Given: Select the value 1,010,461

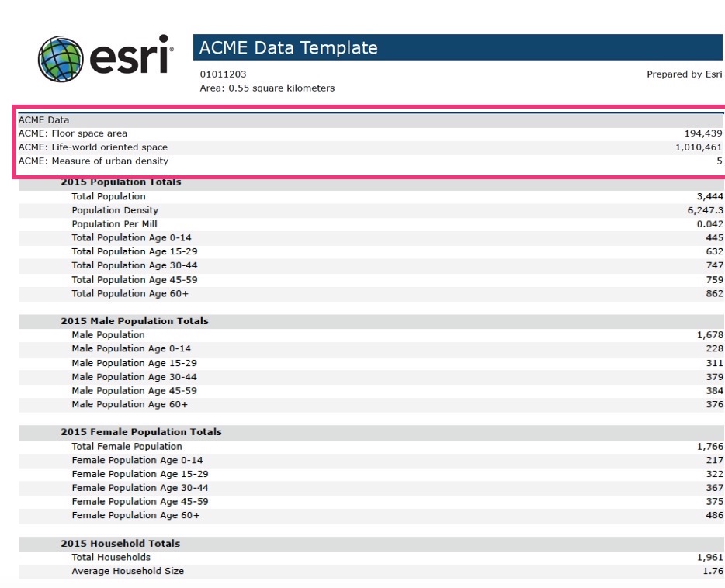Looking at the screenshot, I should coord(699,147).
